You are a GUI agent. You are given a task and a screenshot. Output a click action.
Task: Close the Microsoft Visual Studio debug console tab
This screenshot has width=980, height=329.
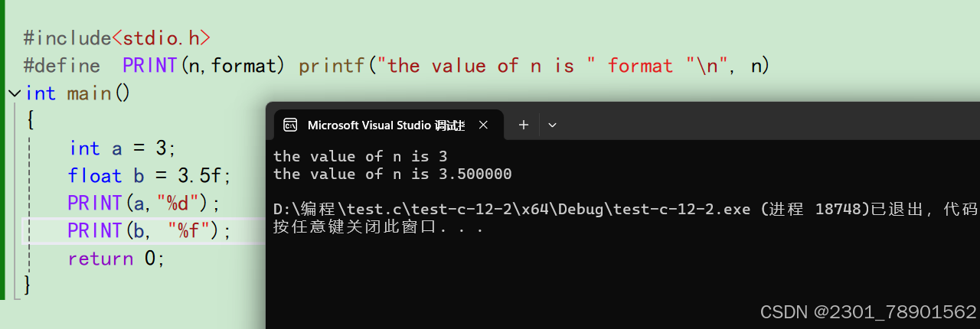(483, 125)
